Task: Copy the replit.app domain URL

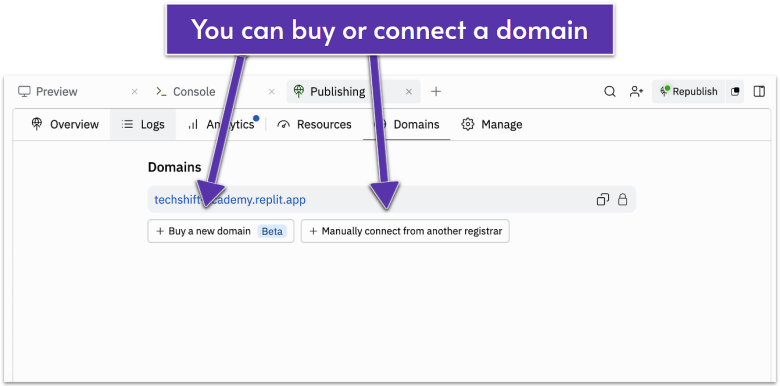Action: (x=602, y=200)
